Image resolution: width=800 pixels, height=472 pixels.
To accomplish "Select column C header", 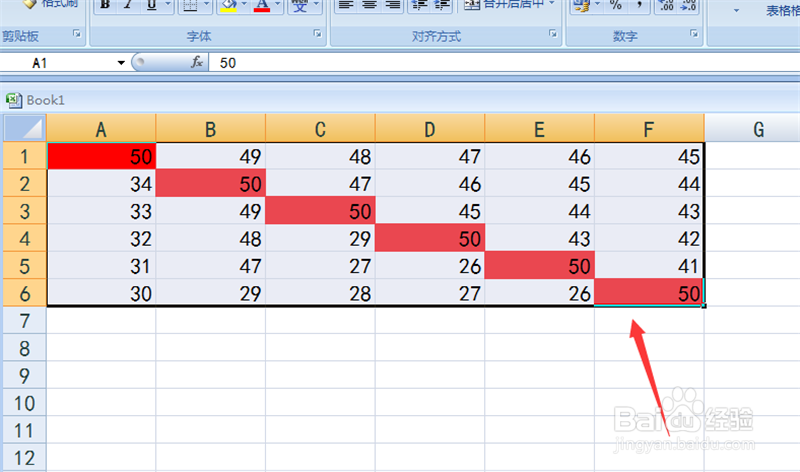I will pos(320,129).
